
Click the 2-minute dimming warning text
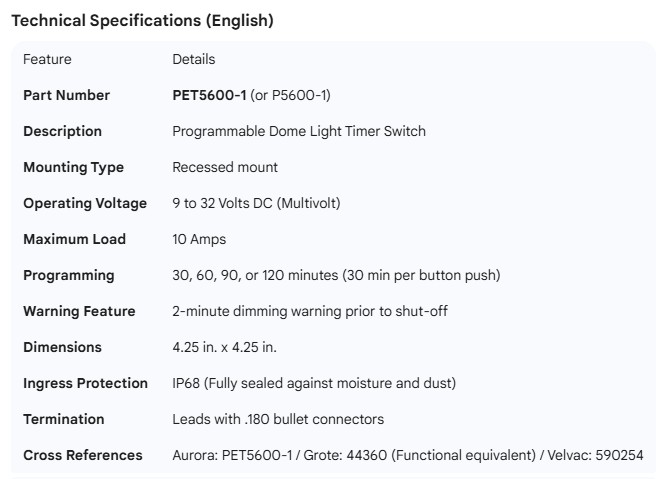(x=309, y=311)
